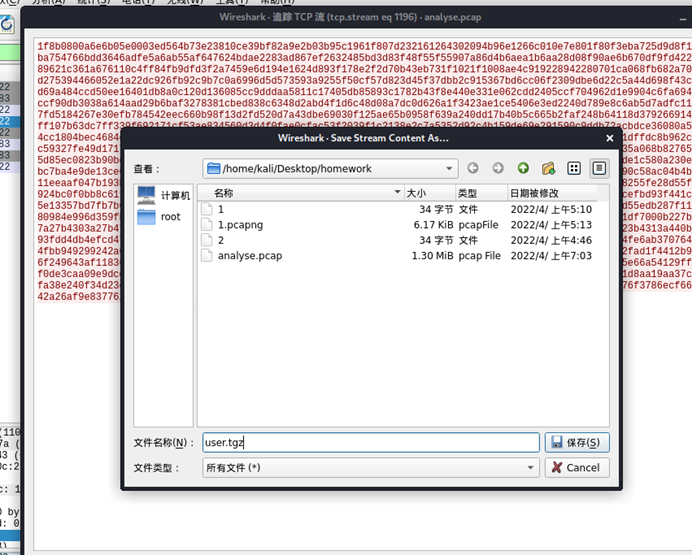692x555 pixels.
Task: Click the 保存(S) save button
Action: click(x=577, y=442)
